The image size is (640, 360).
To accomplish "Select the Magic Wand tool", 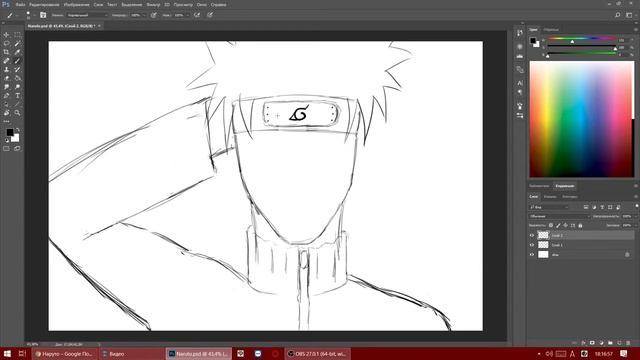I will tap(18, 43).
